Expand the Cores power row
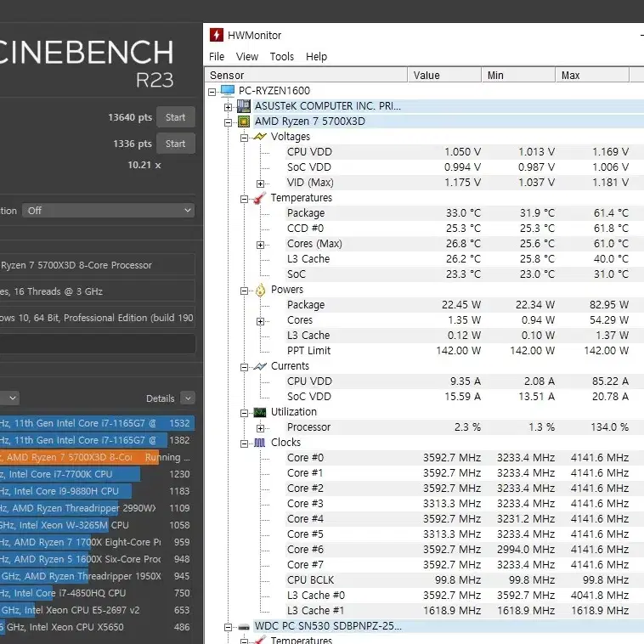 (260, 321)
